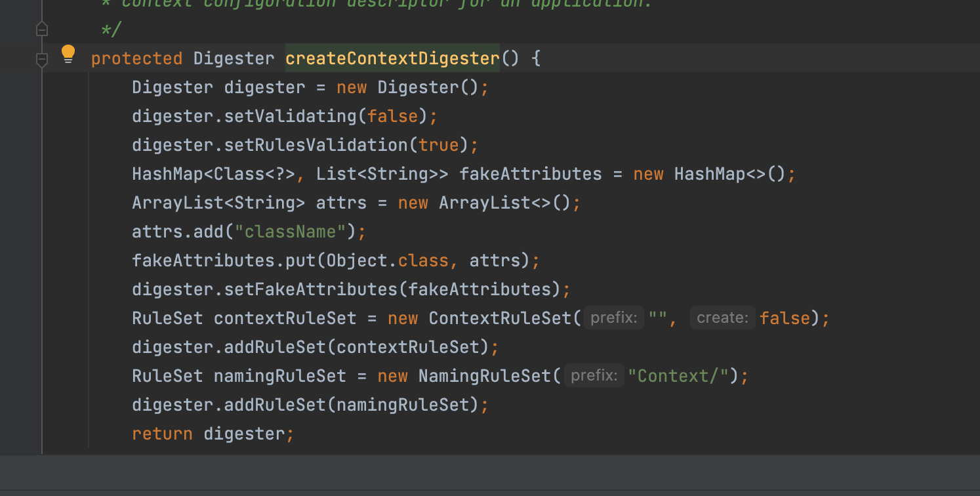This screenshot has width=980, height=496.
Task: Click the setFakeAttributes method call
Action: point(311,289)
